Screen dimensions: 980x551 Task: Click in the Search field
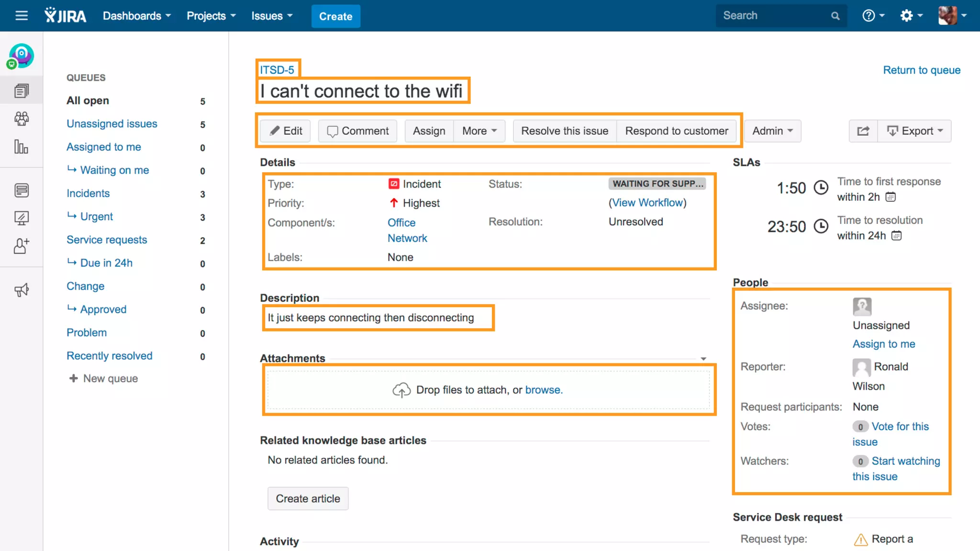click(x=774, y=16)
